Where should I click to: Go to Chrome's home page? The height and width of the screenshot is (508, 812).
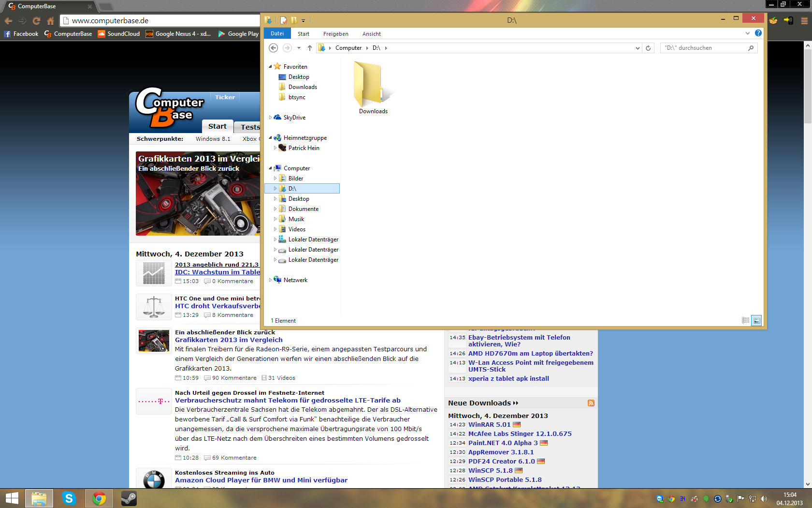[x=50, y=21]
